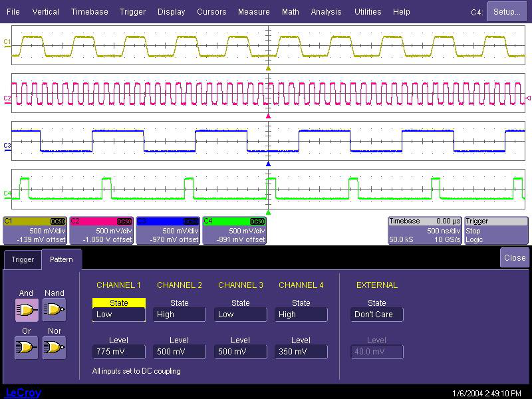The height and width of the screenshot is (399, 532).
Task: Select the And logic gate icon
Action: (27, 309)
